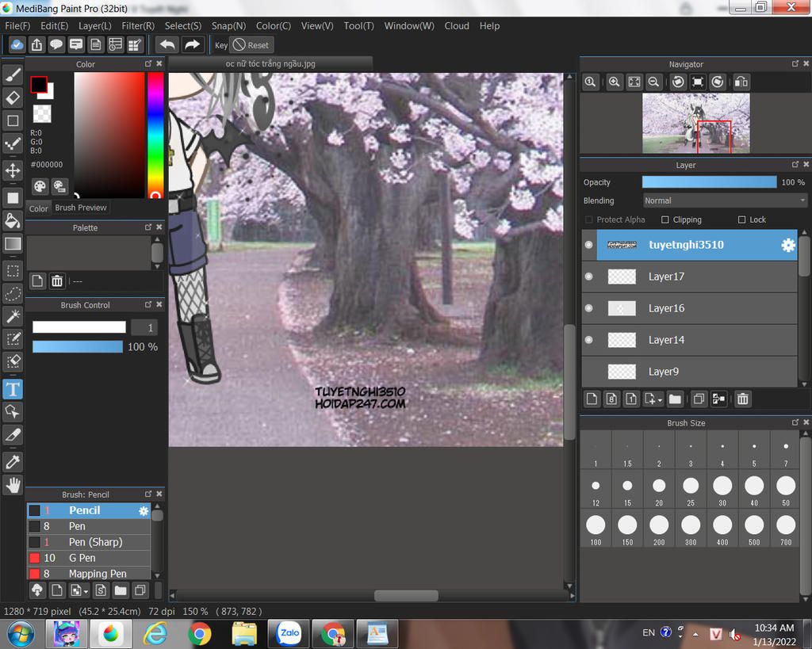Open the Select(S) menu
The image size is (812, 649).
coord(183,26)
